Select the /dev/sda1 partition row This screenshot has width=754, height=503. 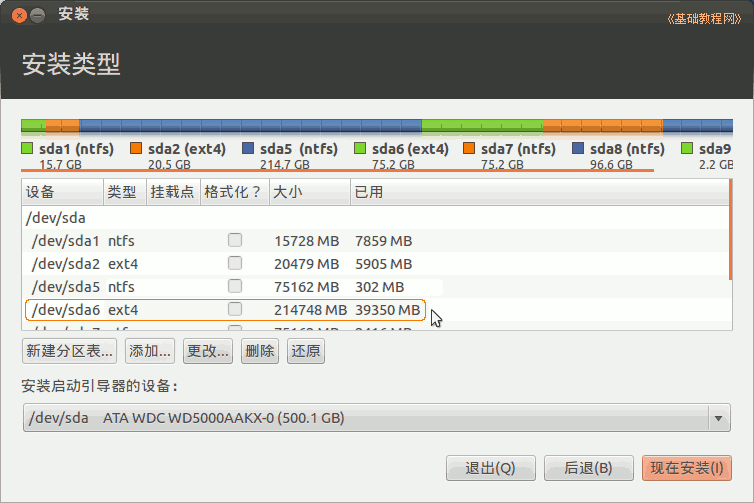click(375, 240)
